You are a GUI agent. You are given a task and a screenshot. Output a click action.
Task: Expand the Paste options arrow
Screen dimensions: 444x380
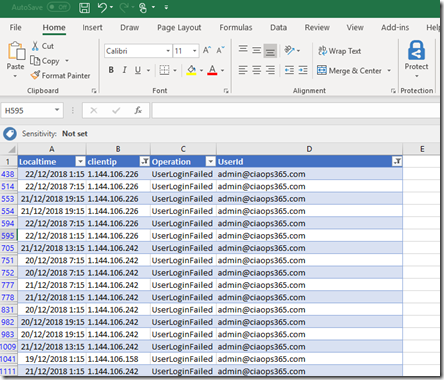pyautogui.click(x=15, y=76)
